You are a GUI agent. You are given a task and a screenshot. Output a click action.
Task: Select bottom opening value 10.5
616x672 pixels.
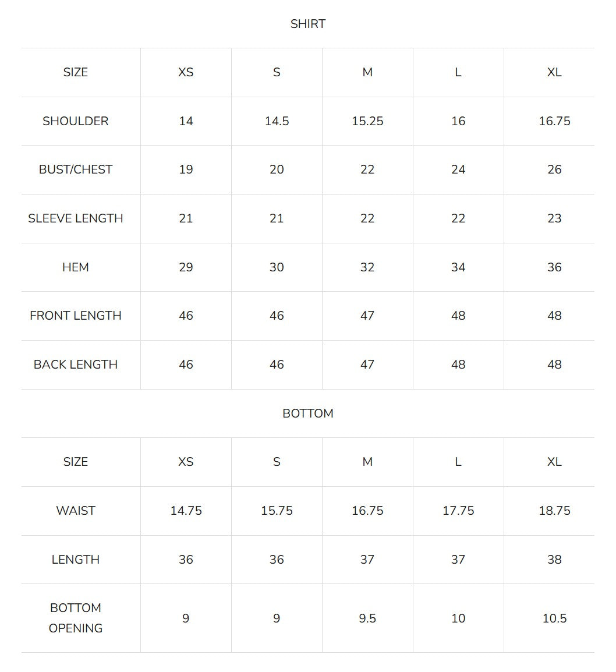click(x=554, y=618)
